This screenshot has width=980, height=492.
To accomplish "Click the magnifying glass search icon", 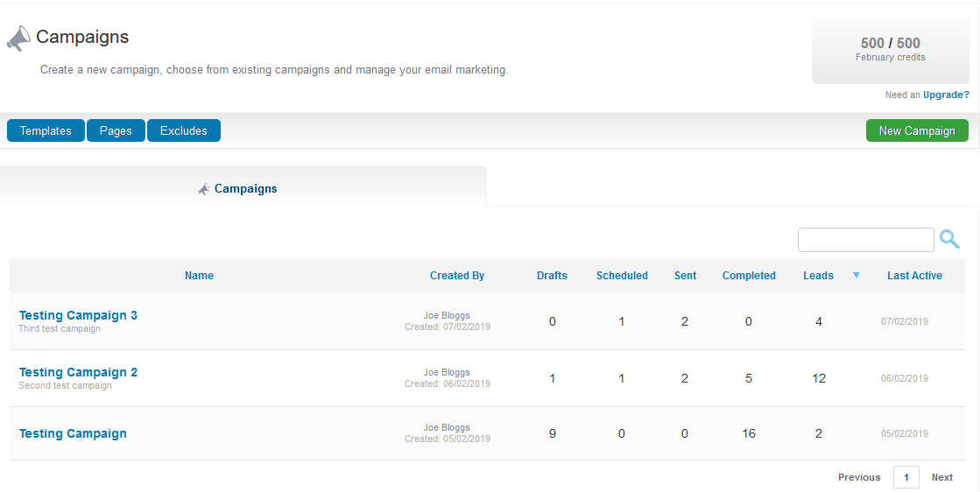I will tap(949, 239).
